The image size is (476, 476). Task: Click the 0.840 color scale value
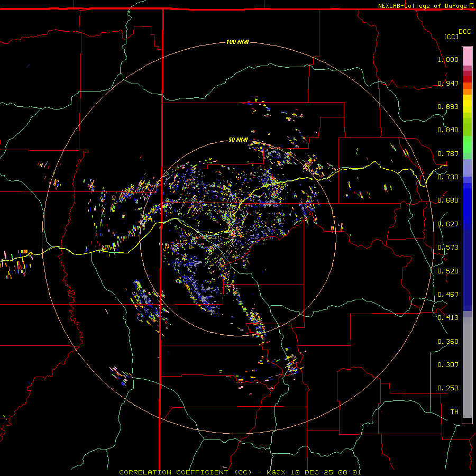click(x=448, y=130)
